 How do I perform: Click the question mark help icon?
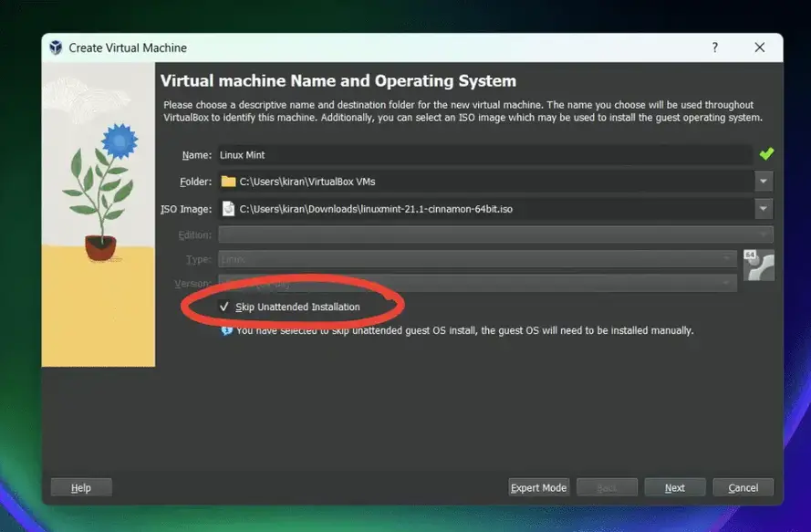[715, 47]
